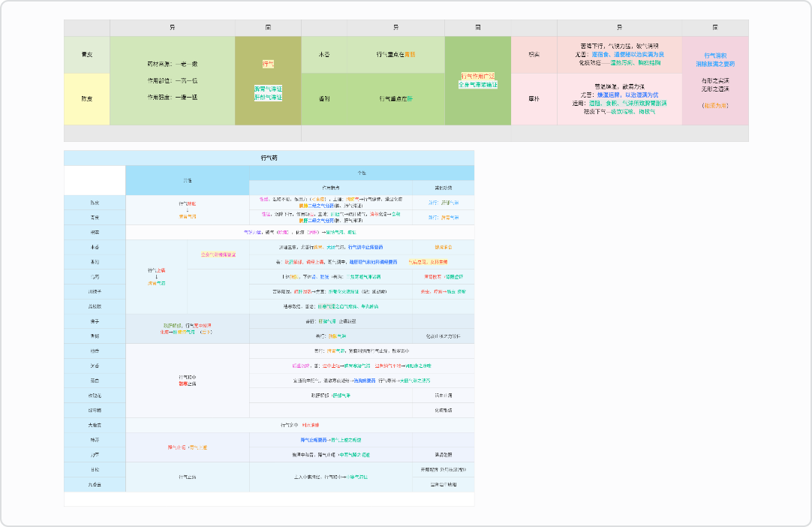Click the 陈皮 row label in 行气药 table
812x527 pixels.
95,203
